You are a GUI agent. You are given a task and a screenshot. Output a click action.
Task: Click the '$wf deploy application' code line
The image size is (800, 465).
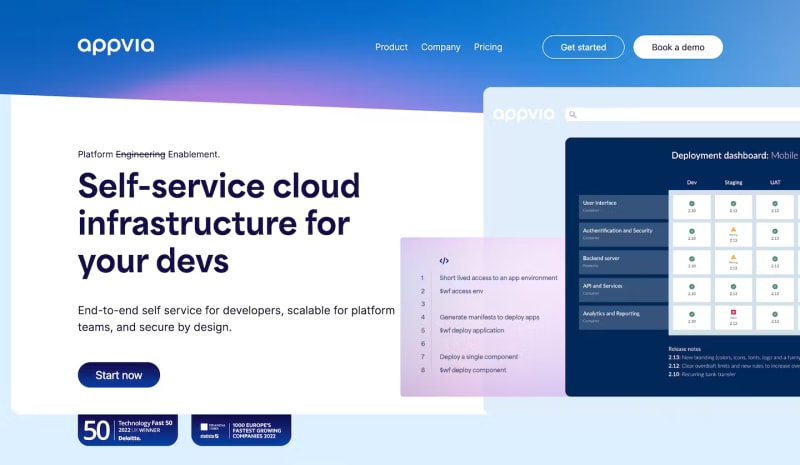coord(472,330)
